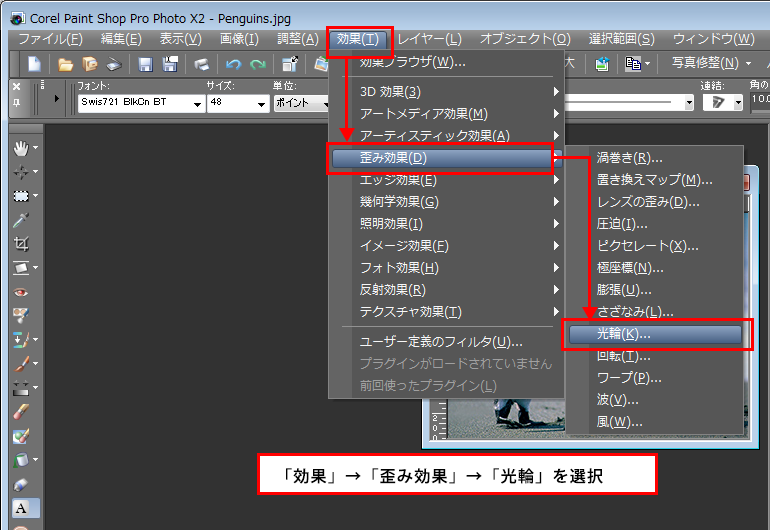This screenshot has width=770, height=530.
Task: Open the 編集(E) menu
Action: 121,39
